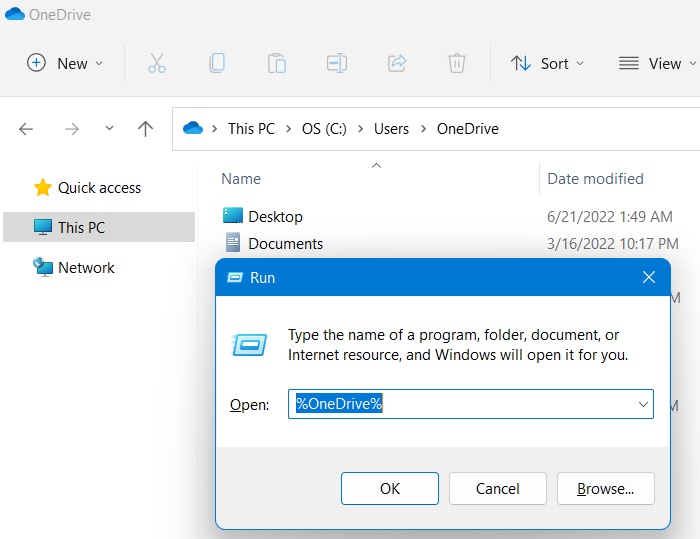Click OK in the Run dialog
This screenshot has height=539, width=700.
[x=390, y=489]
